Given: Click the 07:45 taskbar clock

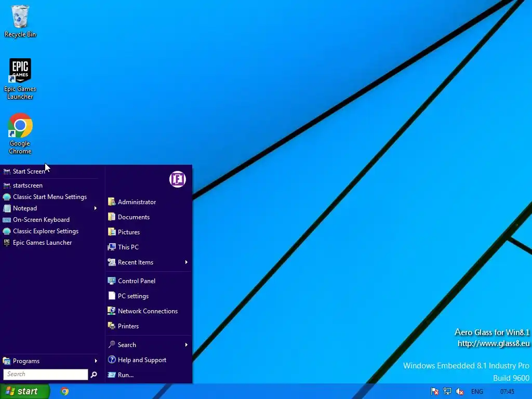Looking at the screenshot, I should tap(507, 392).
